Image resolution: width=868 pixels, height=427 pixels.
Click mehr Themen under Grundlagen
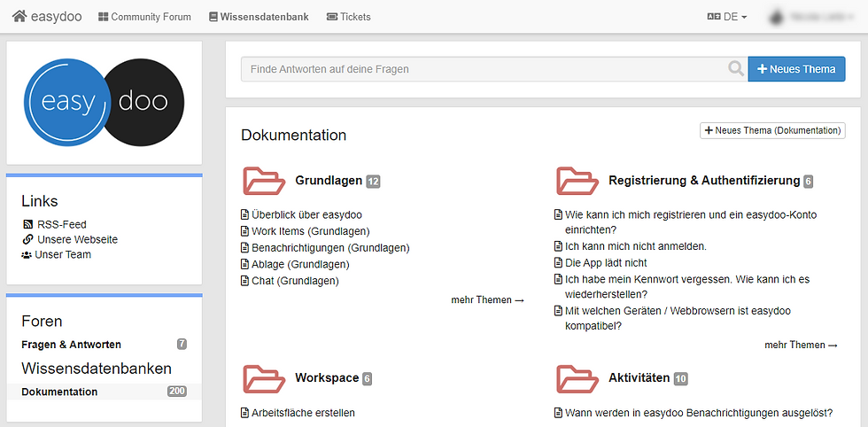tap(487, 300)
